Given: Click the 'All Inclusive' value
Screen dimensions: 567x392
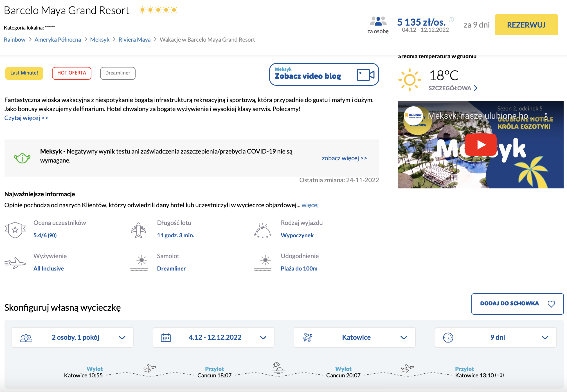Looking at the screenshot, I should pyautogui.click(x=49, y=269).
